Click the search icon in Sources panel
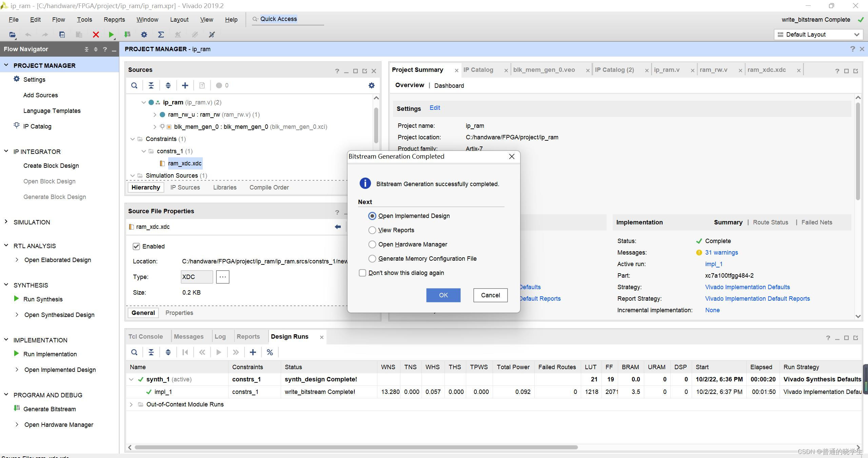 [134, 85]
